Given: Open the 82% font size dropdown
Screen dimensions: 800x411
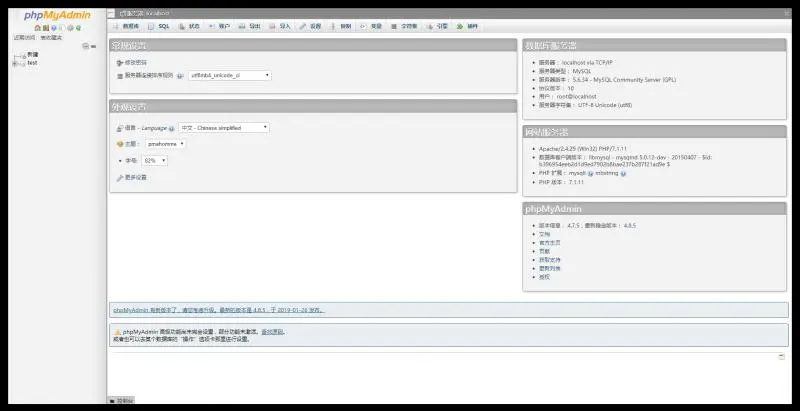Looking at the screenshot, I should [x=155, y=161].
